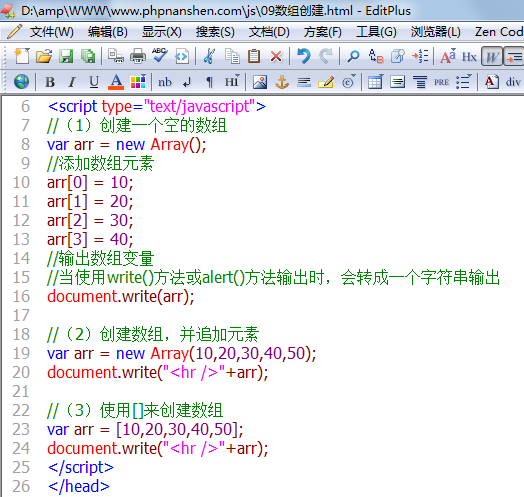Viewport: 524px width, 497px height.
Task: Run the ABC spell check
Action: click(x=160, y=55)
